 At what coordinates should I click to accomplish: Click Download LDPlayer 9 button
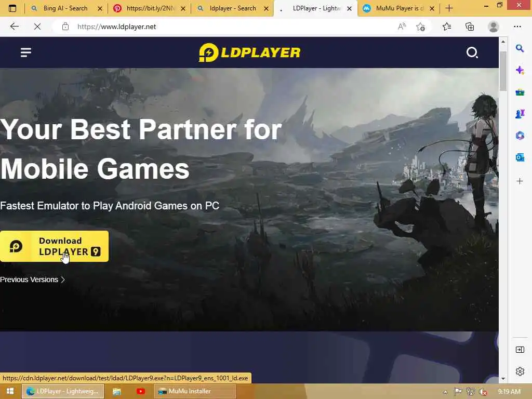coord(54,246)
